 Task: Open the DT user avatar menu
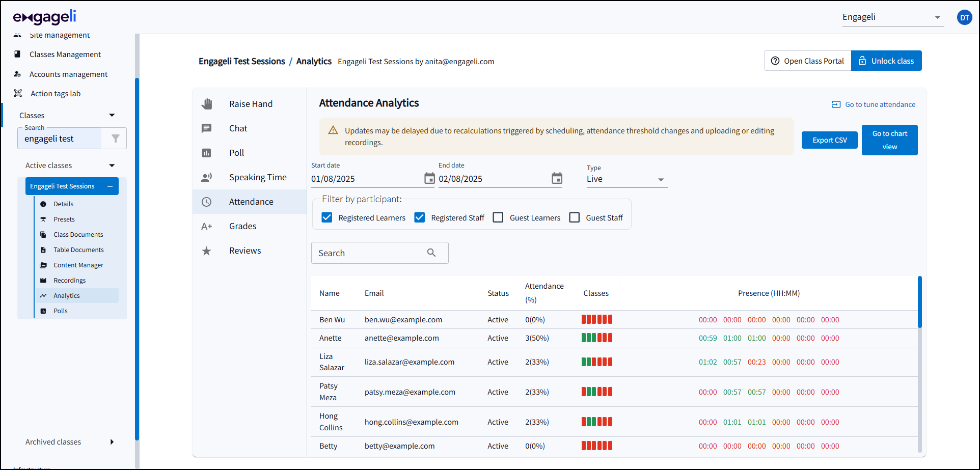pyautogui.click(x=964, y=17)
